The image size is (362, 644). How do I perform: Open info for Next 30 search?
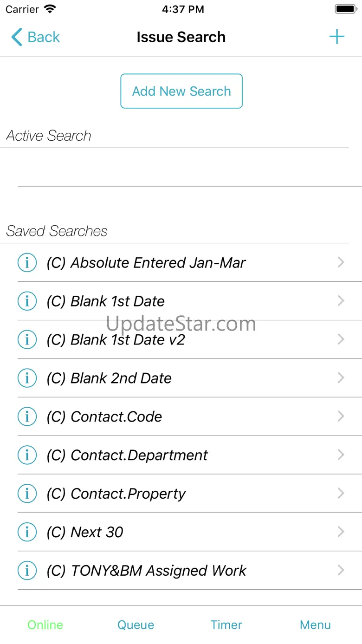(x=27, y=533)
